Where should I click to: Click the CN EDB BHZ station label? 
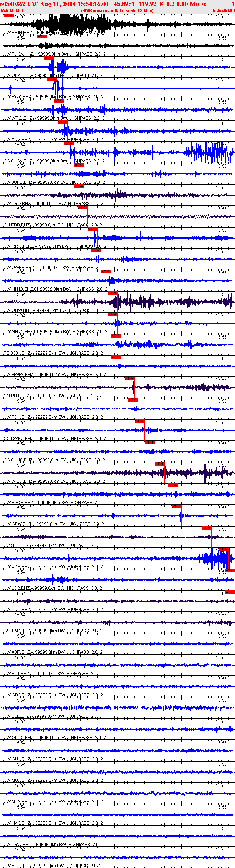(53, 225)
